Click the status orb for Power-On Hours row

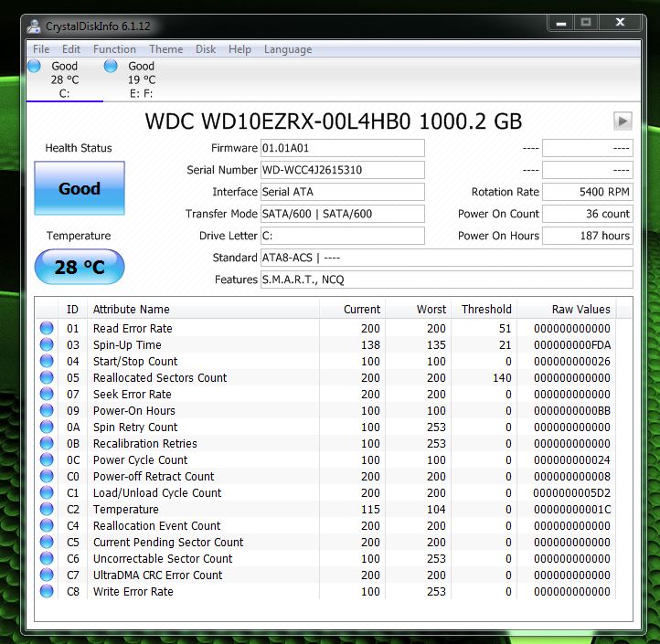[x=47, y=410]
